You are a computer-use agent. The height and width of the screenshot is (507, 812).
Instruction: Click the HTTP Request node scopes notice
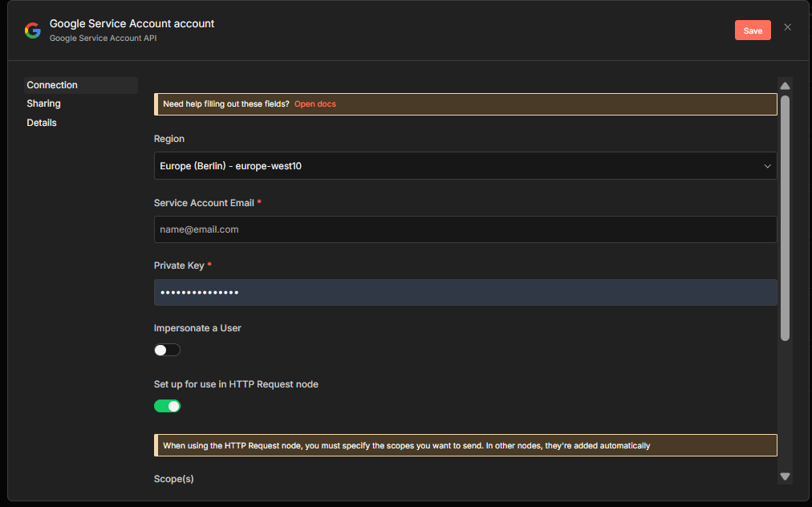click(x=465, y=445)
